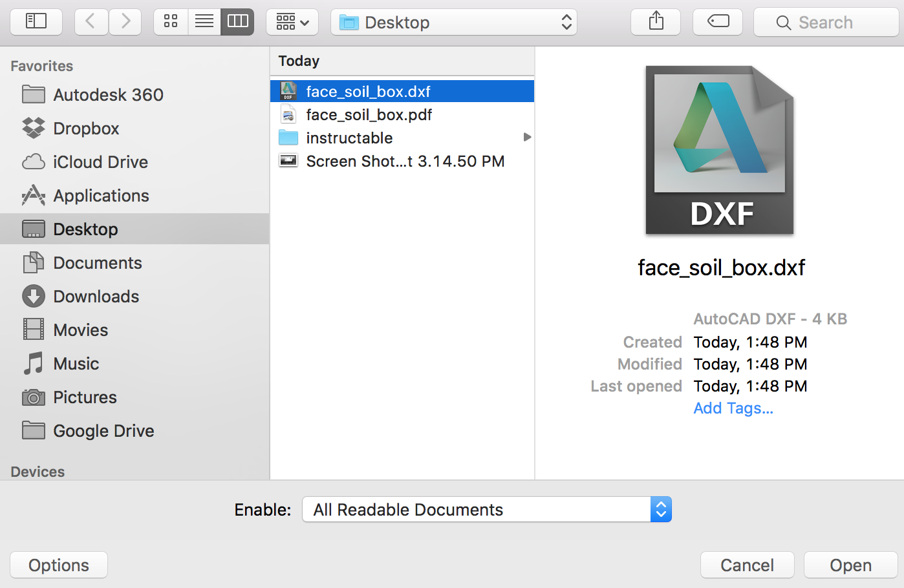The width and height of the screenshot is (904, 588).
Task: Click the iCloud Drive cloud icon
Action: click(34, 162)
